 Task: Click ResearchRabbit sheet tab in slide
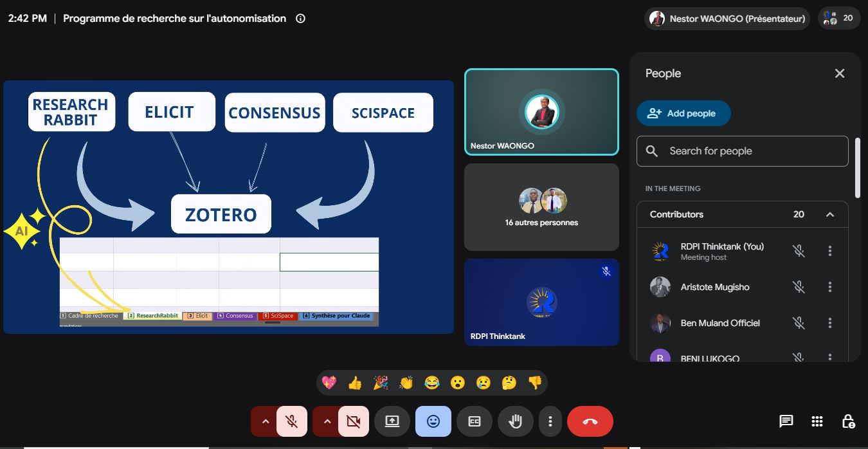point(152,316)
